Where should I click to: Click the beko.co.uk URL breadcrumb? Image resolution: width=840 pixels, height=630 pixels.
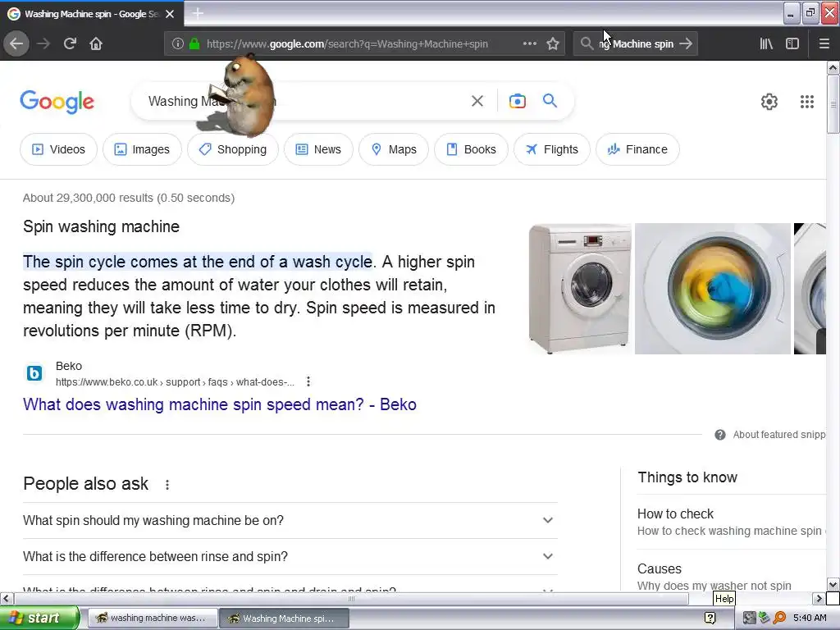(x=175, y=382)
